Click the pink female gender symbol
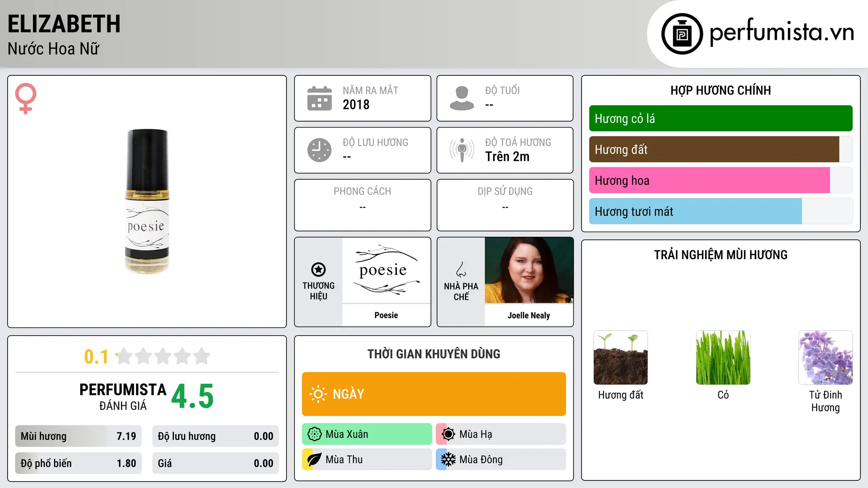Image resolution: width=868 pixels, height=488 pixels. [x=25, y=99]
